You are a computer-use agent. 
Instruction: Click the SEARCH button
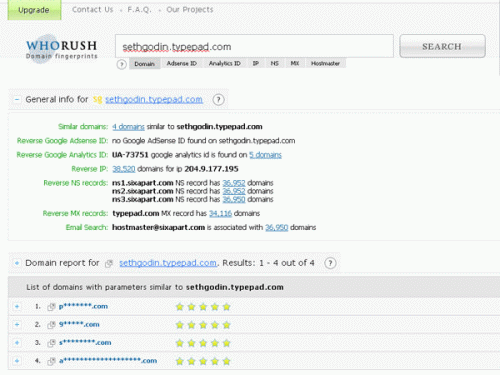click(x=442, y=46)
